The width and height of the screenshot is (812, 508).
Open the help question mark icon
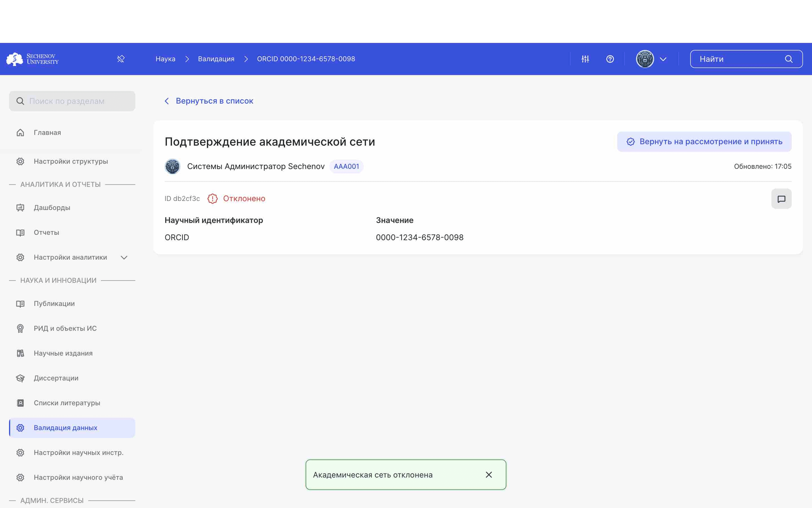610,59
